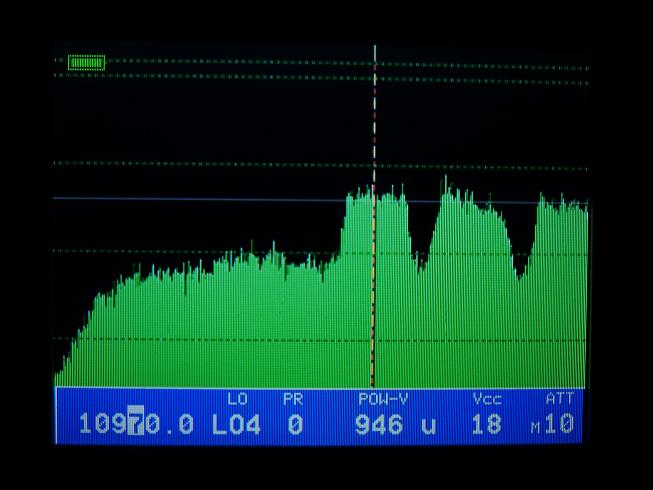Screen dimensions: 653x490
Task: Click the blue horizontal reference level line
Action: click(x=200, y=199)
